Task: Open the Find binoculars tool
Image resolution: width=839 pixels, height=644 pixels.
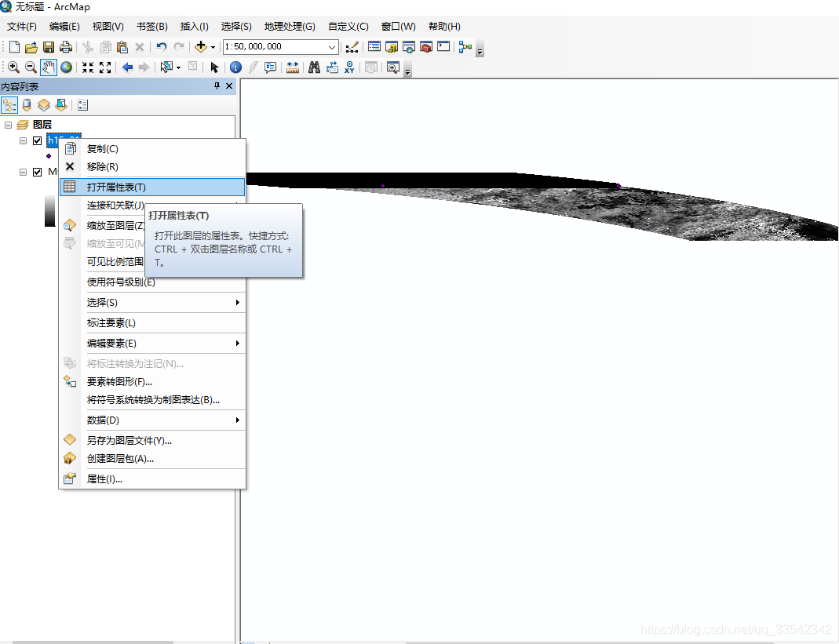Action: 314,67
